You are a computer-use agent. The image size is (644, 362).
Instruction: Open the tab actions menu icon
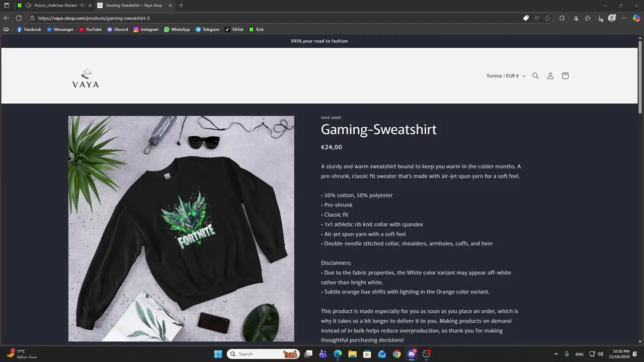pyautogui.click(x=7, y=6)
